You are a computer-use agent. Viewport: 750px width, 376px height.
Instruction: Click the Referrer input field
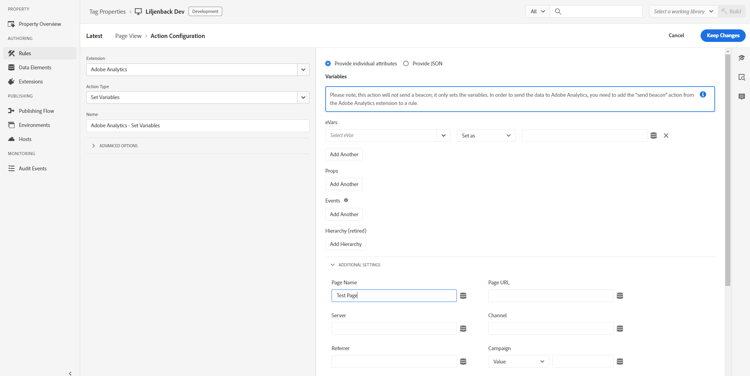(x=394, y=362)
